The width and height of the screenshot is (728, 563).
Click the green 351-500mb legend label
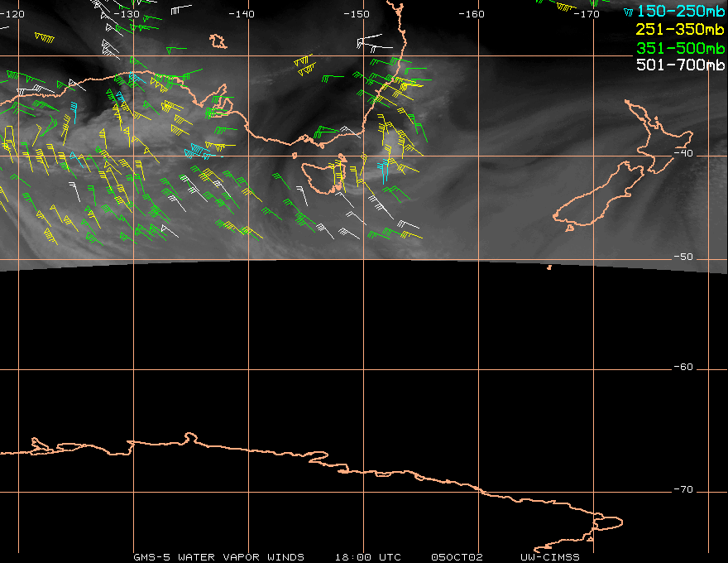click(x=680, y=47)
